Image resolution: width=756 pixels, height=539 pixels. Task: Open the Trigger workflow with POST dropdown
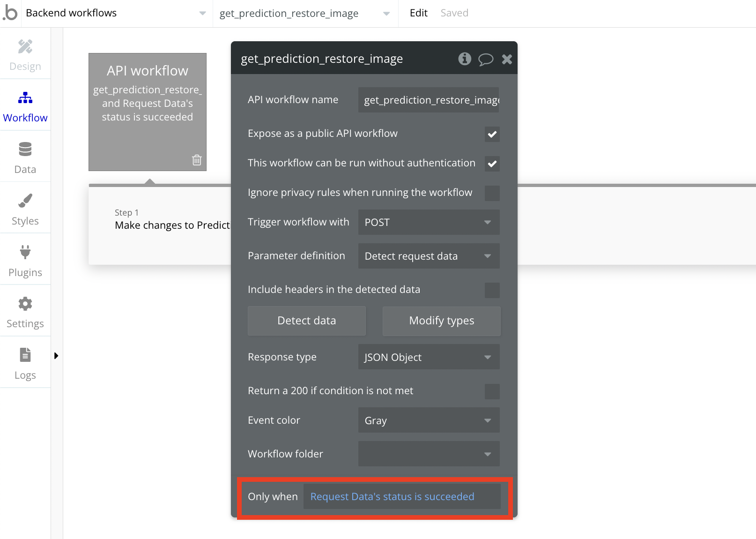(429, 222)
